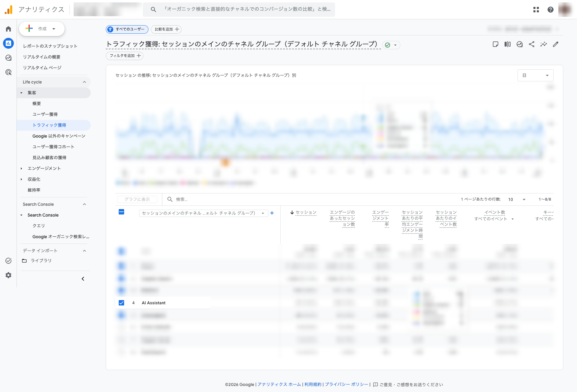Open the Advertising icon in left rail
Screen dimensions: 577x392
pos(8,72)
